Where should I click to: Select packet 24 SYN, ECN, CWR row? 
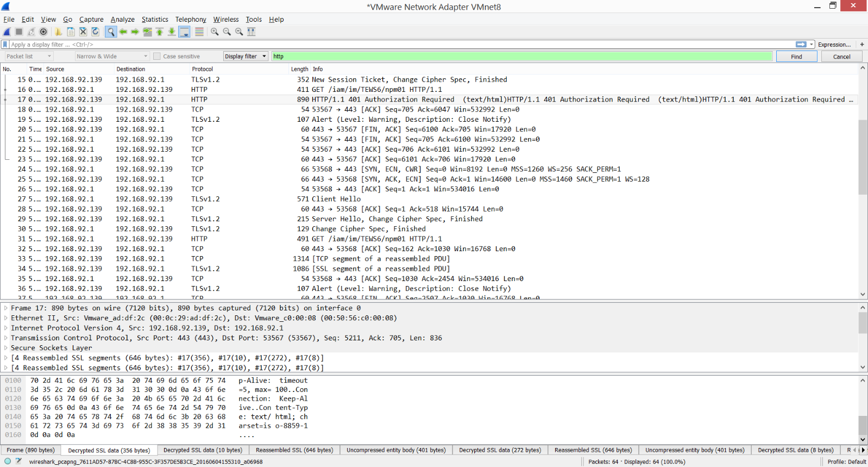(429, 169)
